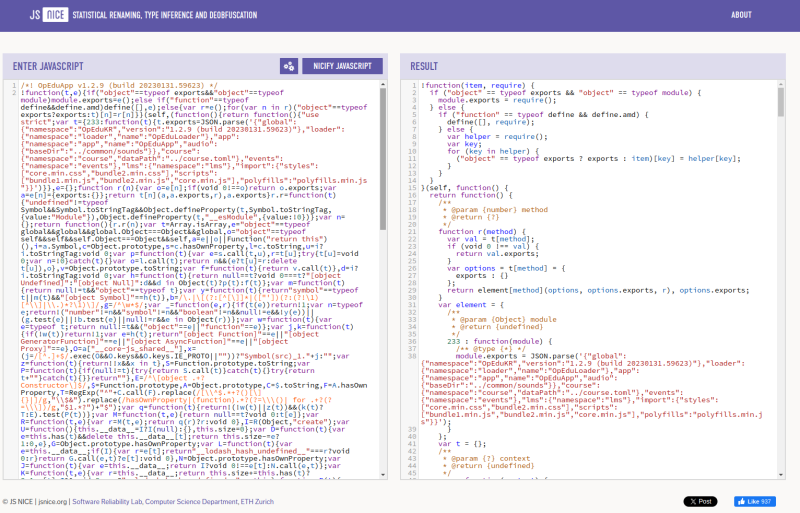The height and width of the screenshot is (513, 800).
Task: Click inside the Enter JavaScript code editor
Action: 200,300
